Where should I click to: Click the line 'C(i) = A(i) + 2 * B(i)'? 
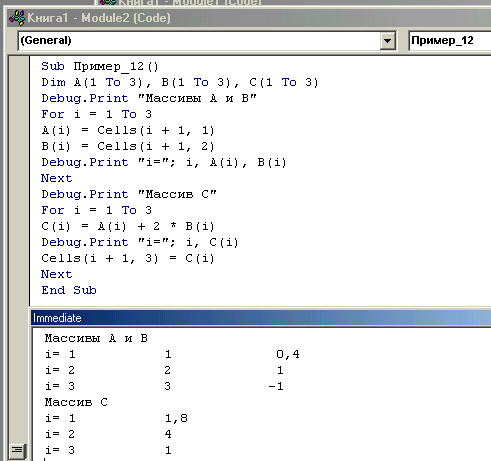pyautogui.click(x=128, y=227)
